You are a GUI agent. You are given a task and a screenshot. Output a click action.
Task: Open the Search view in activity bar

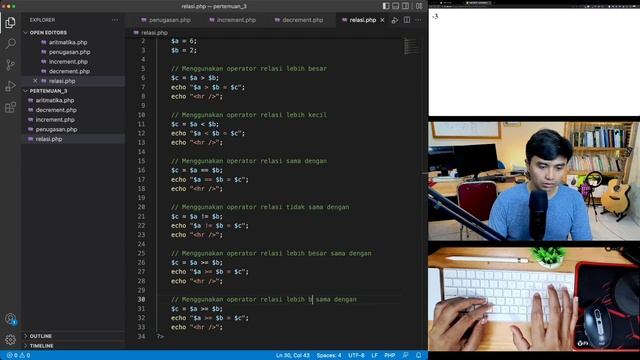point(11,43)
